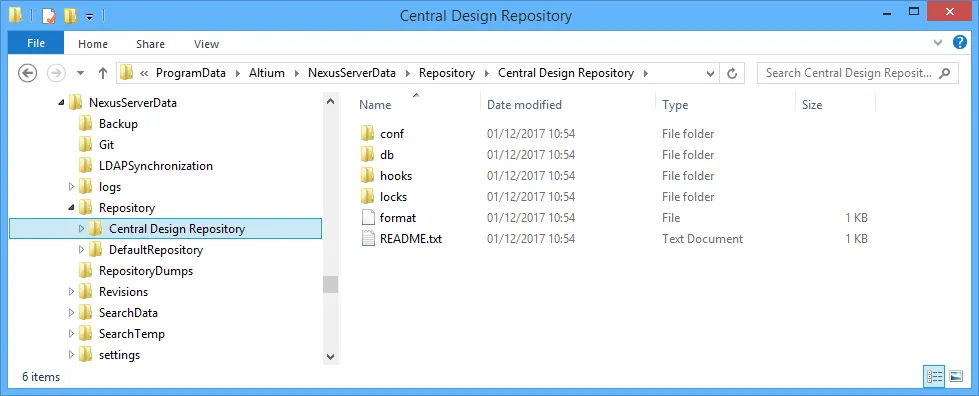
Task: Open the Help question mark icon
Action: (960, 42)
